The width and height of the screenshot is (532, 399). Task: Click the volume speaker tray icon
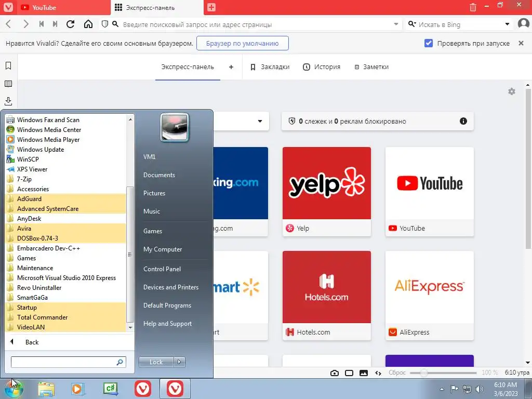[x=479, y=389]
